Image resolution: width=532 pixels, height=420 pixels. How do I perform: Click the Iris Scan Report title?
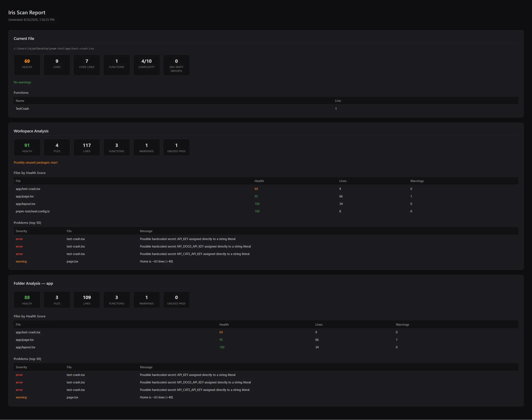tap(27, 12)
